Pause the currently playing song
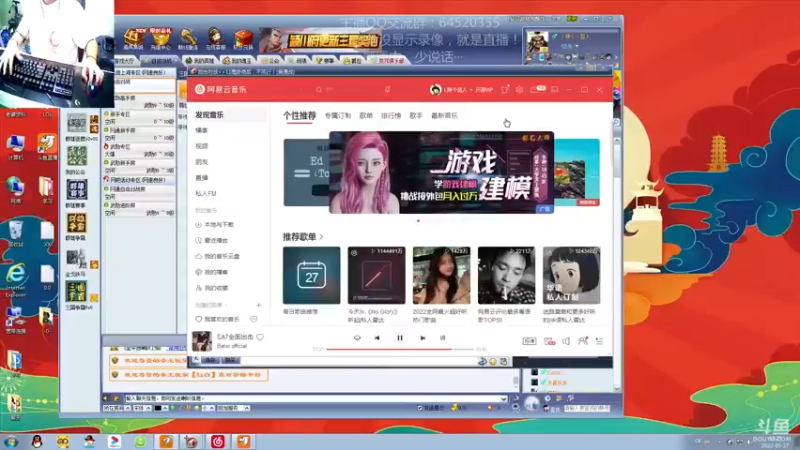800x450 pixels. [400, 338]
